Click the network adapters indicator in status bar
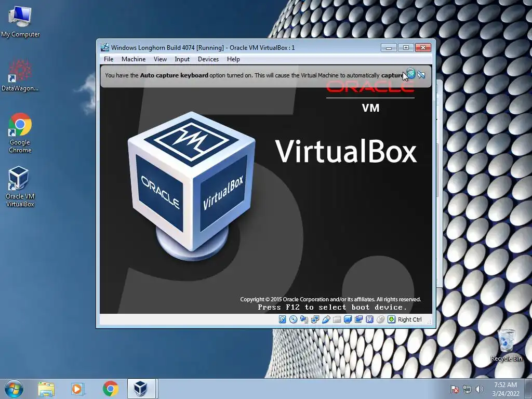 tap(315, 320)
